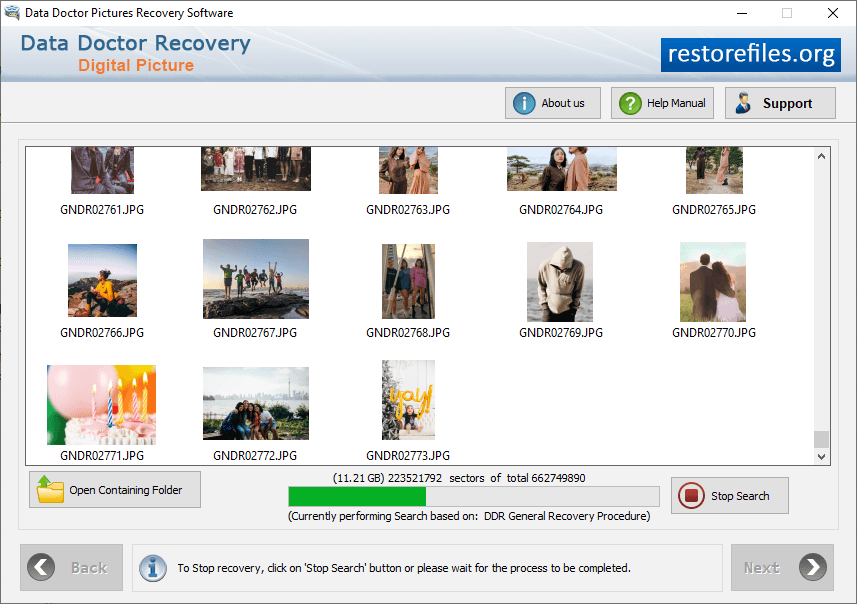This screenshot has width=857, height=604.
Task: Stop the search process
Action: tap(730, 495)
